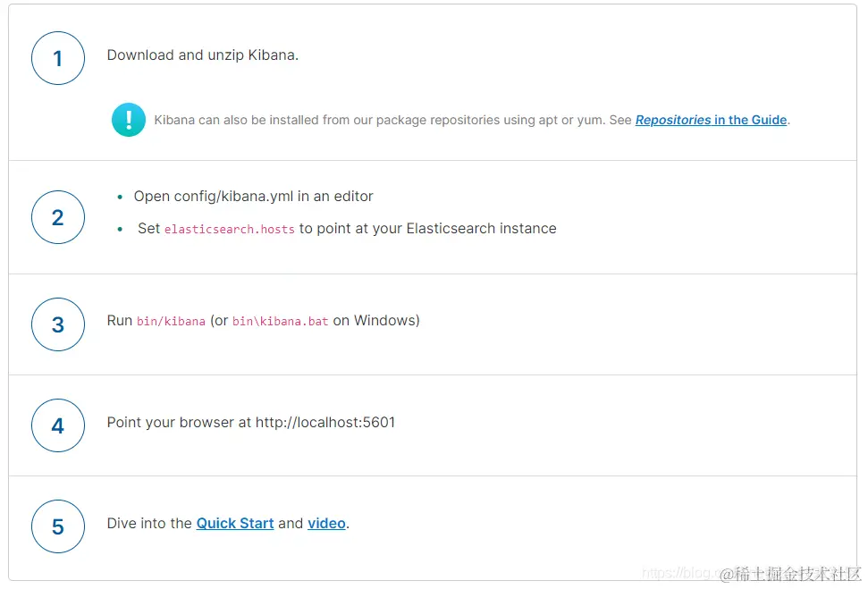This screenshot has width=868, height=589.
Task: Click the 'Download and unzip Kibana' text
Action: tap(202, 55)
